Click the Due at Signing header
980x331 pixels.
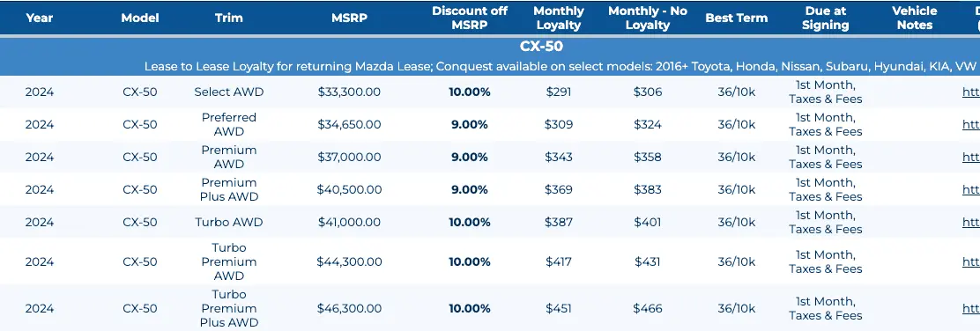coord(826,18)
